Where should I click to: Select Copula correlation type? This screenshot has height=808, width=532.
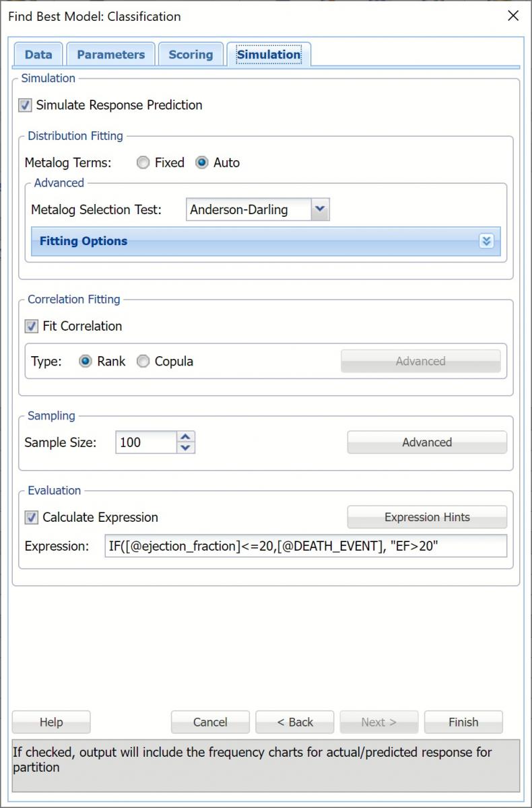pos(143,361)
